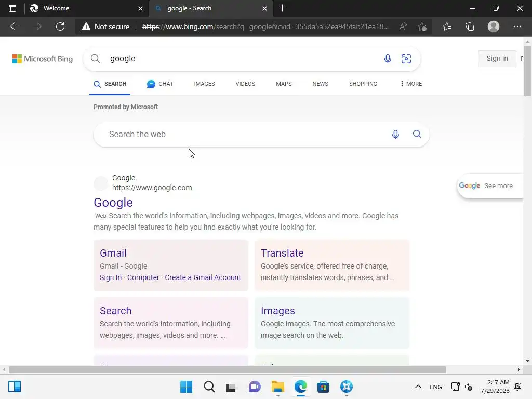The image size is (532, 399).
Task: Open Microsoft Store from taskbar
Action: coord(323,387)
